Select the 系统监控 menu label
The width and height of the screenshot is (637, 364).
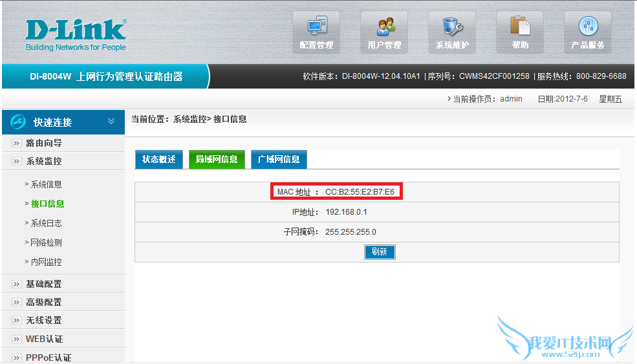(x=44, y=161)
